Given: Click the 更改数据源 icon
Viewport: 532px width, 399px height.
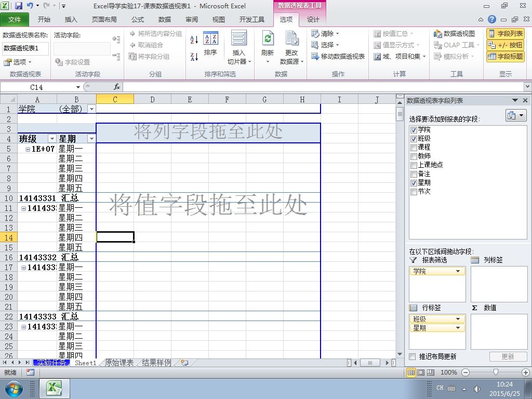Looking at the screenshot, I should 291,47.
